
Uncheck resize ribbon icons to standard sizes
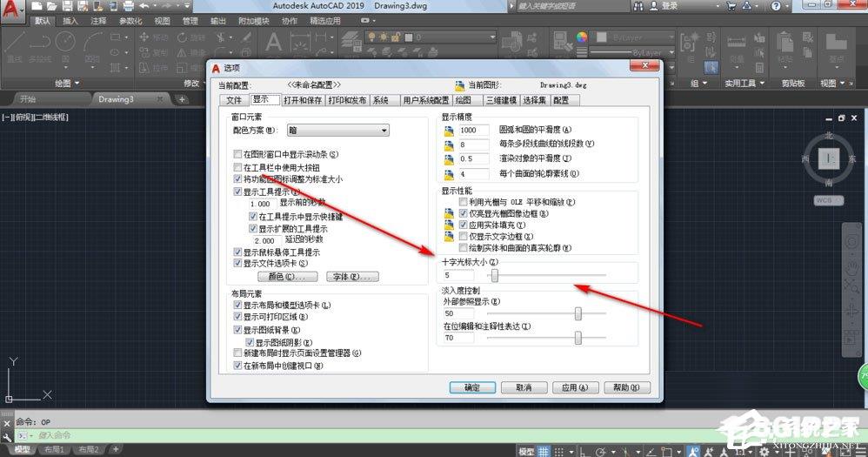(x=237, y=179)
